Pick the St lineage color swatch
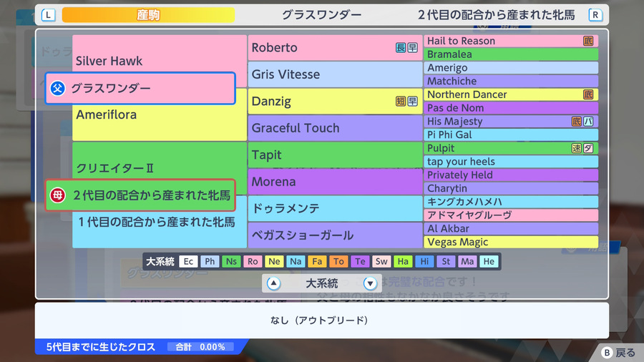Image resolution: width=644 pixels, height=362 pixels. [446, 261]
